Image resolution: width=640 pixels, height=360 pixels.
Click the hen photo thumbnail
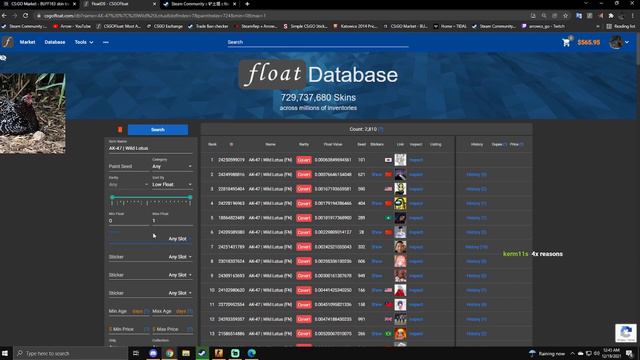tap(33, 113)
